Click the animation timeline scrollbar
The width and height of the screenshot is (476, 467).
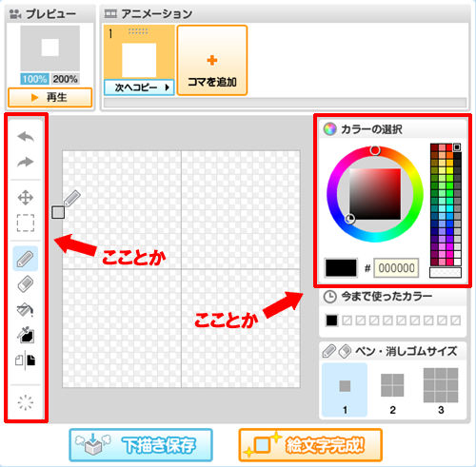285,103
